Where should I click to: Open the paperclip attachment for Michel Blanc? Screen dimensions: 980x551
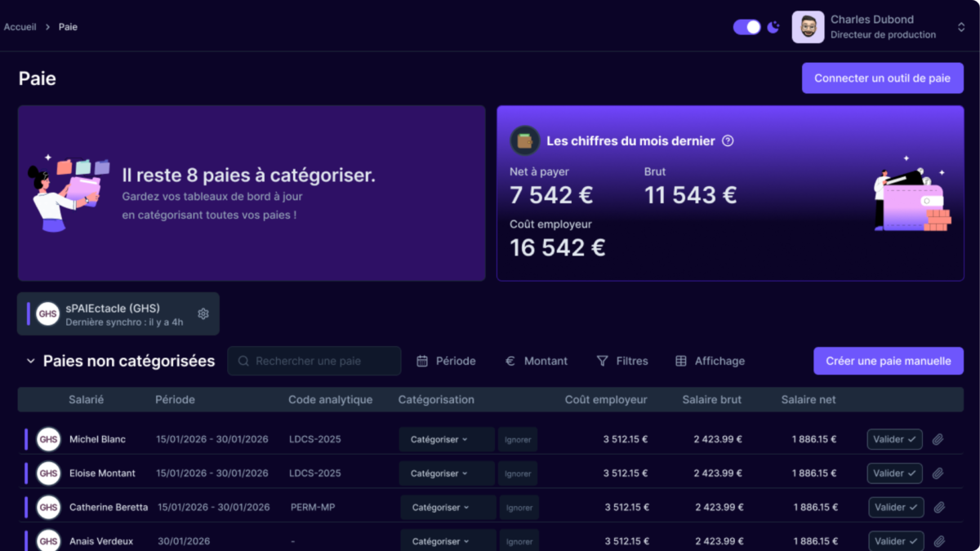(938, 438)
